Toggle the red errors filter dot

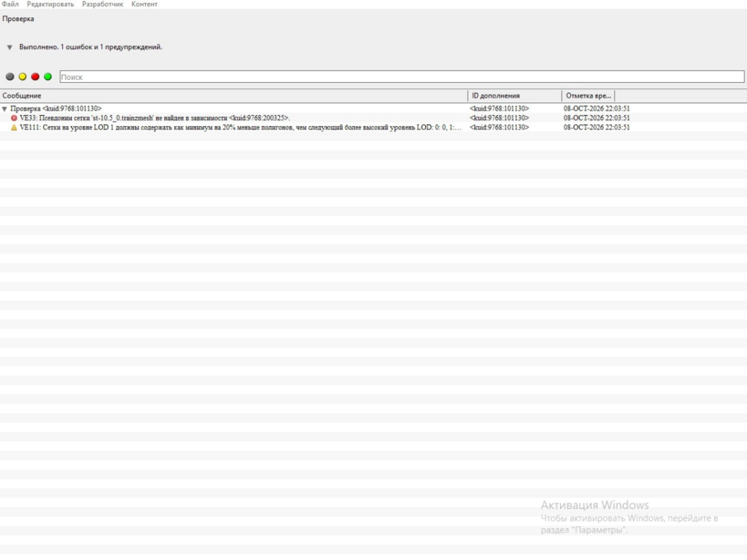pyautogui.click(x=35, y=77)
